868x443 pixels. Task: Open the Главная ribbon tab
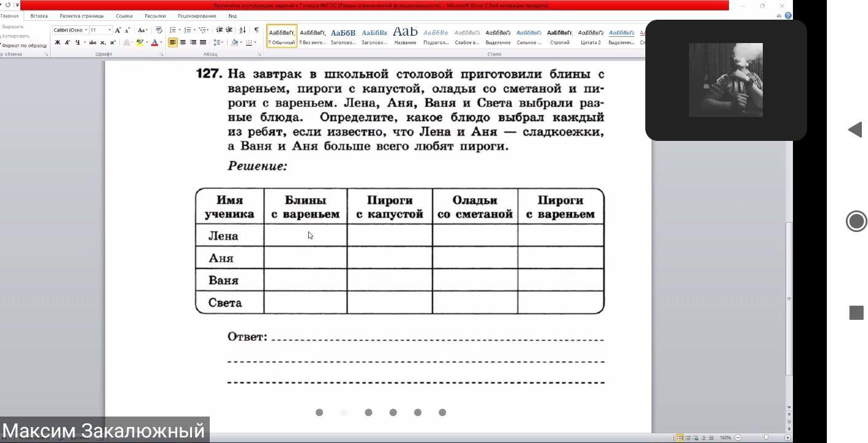click(x=10, y=16)
